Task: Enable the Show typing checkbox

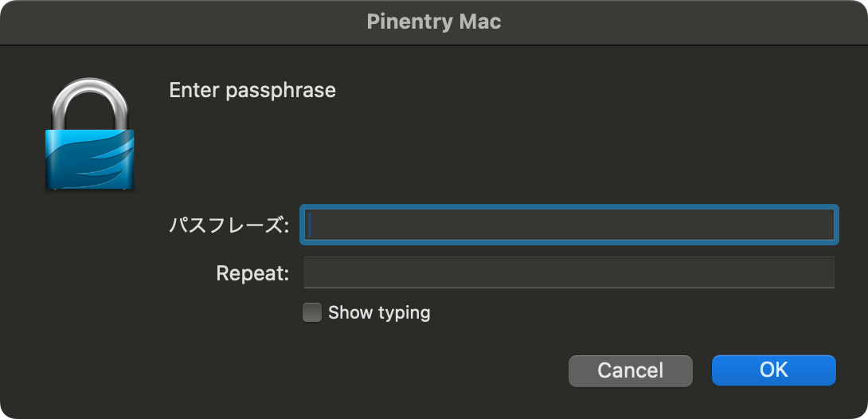Action: [312, 312]
